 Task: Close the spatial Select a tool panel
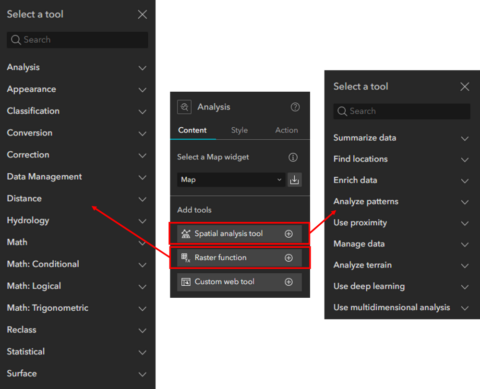[x=465, y=87]
